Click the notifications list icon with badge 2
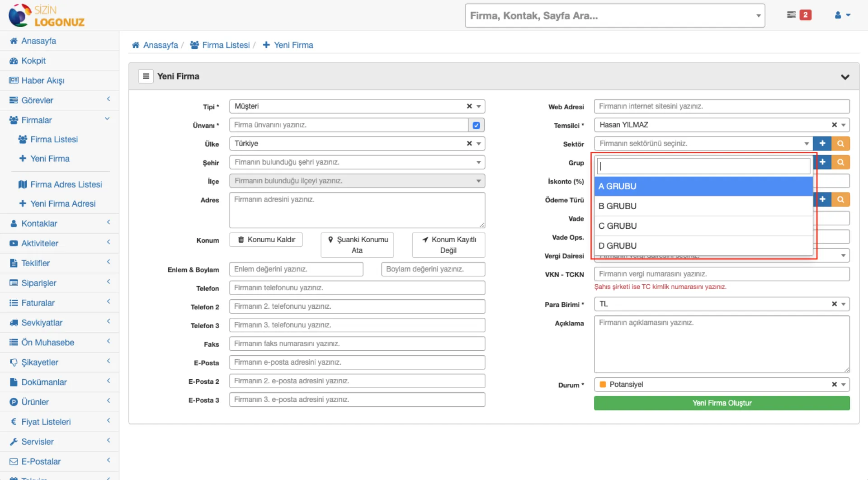 pos(798,15)
